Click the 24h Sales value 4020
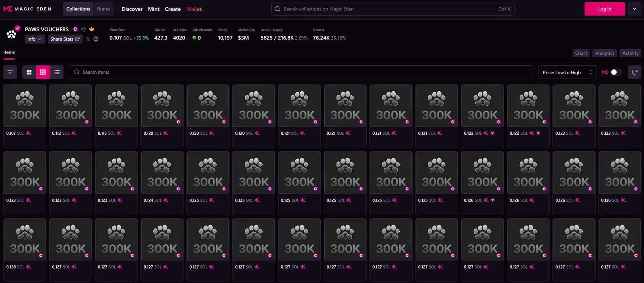The width and height of the screenshot is (644, 283). [179, 38]
